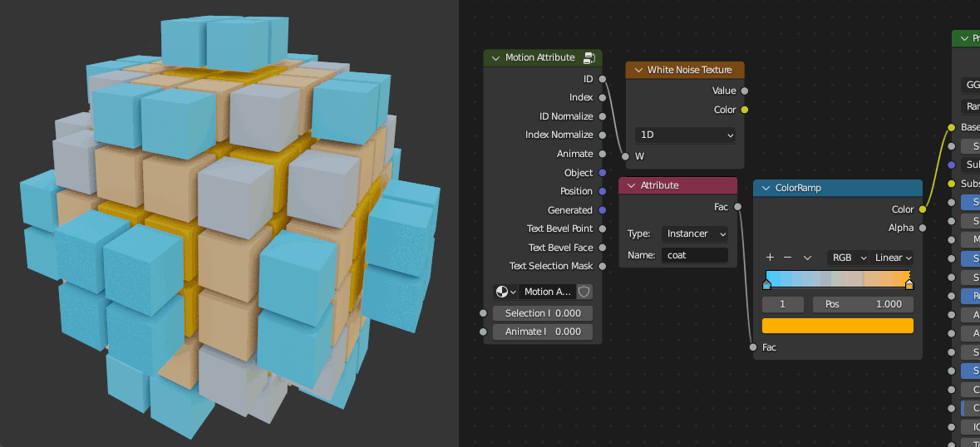Add a new color stop with plus button

coord(770,258)
